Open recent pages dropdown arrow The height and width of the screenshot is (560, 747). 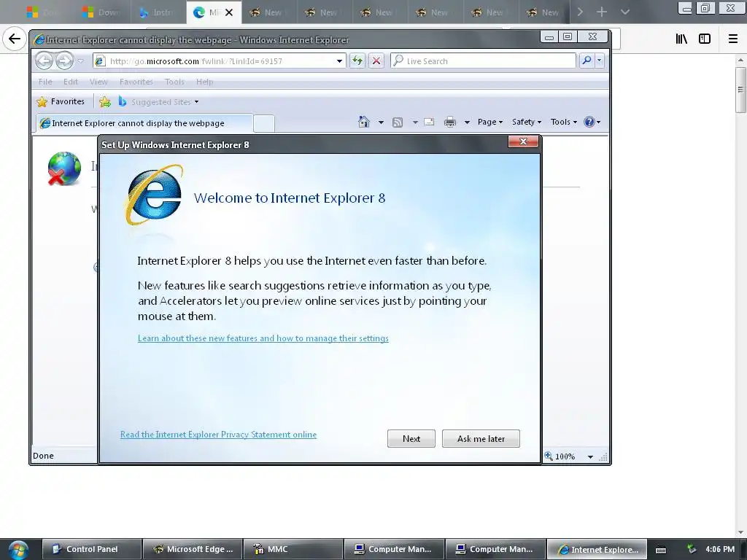coord(80,61)
